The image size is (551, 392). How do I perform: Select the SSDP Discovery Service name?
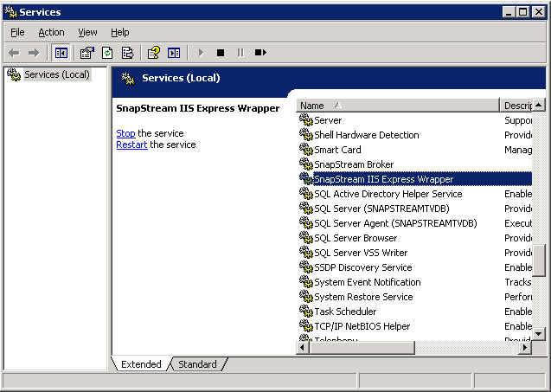(x=362, y=268)
